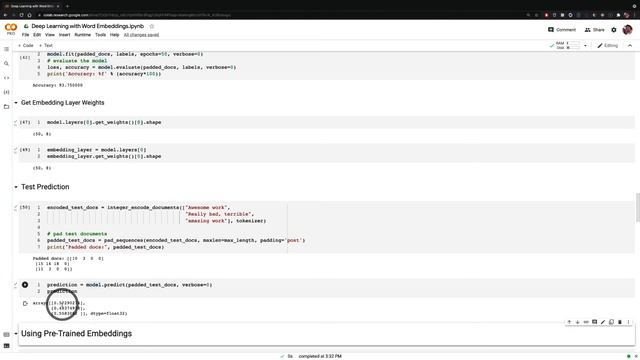Click the Comment button
This screenshot has width=640, height=360.
pyautogui.click(x=562, y=30)
